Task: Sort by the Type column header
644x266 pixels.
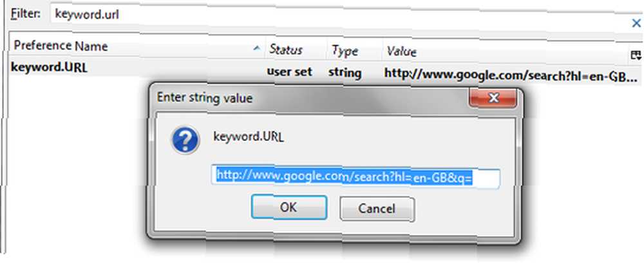Action: (355, 51)
